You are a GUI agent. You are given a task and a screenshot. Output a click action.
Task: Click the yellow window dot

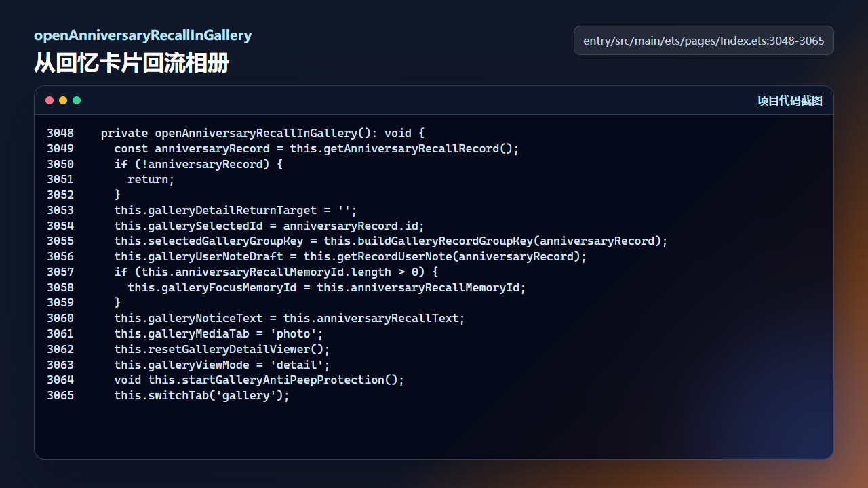(63, 100)
